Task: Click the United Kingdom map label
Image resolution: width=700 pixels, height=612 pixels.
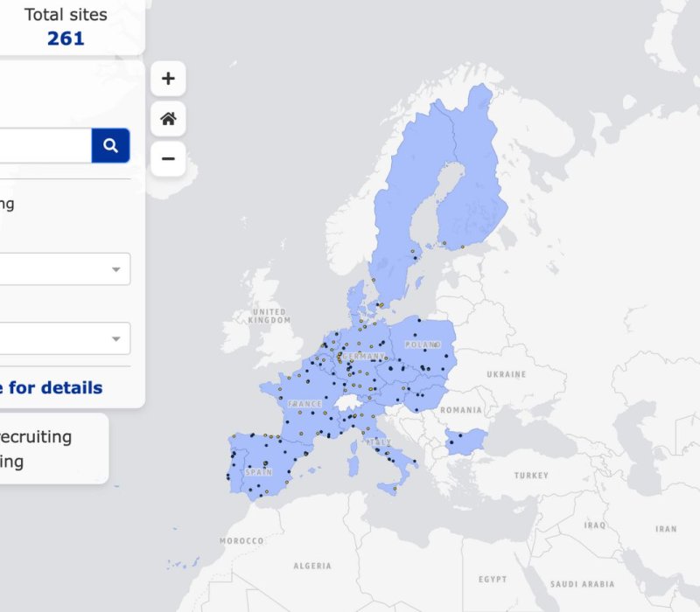Action: (x=269, y=316)
